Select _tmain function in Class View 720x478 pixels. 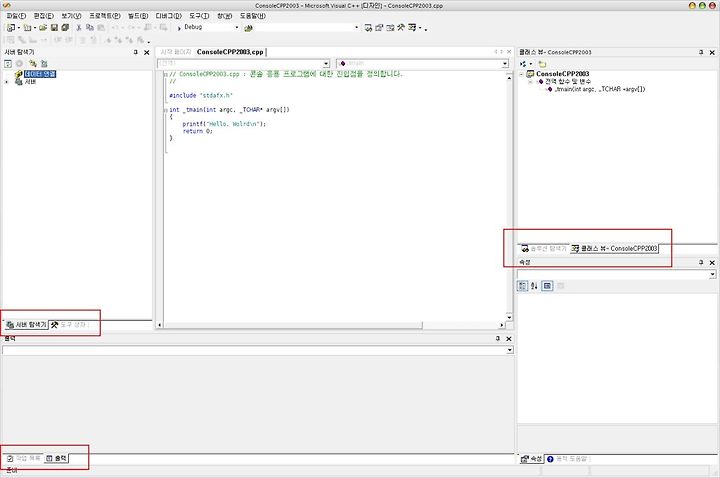click(599, 89)
